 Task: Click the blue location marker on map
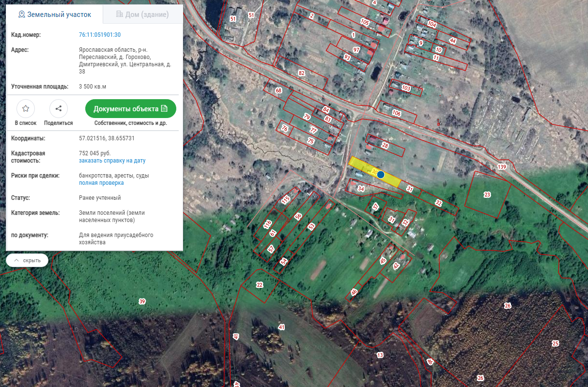381,175
